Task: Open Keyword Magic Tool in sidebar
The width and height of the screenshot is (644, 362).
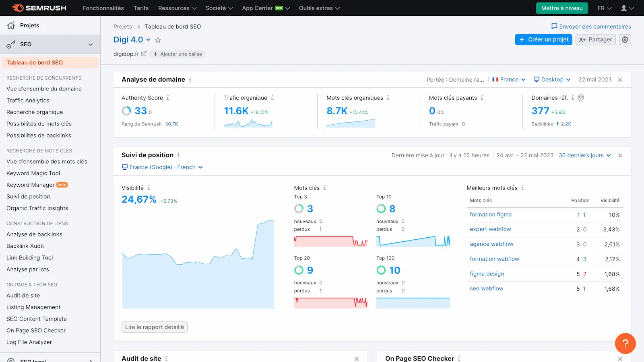Action: click(33, 173)
